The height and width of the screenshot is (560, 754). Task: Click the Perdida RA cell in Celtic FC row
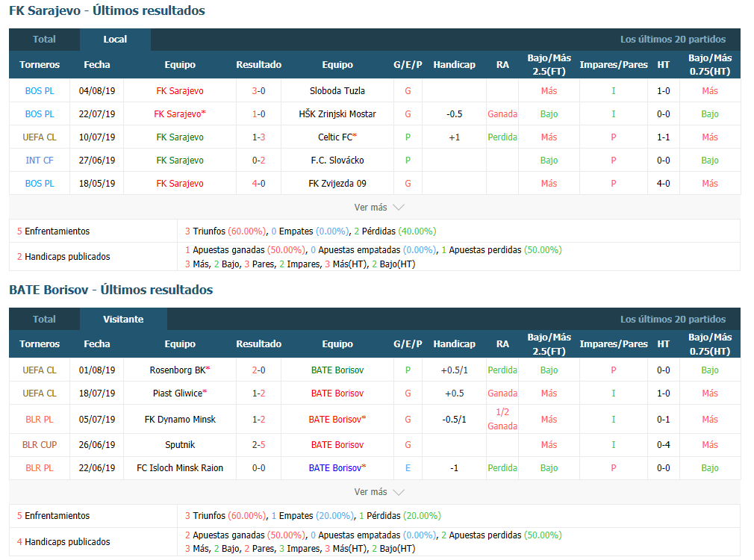tap(502, 137)
